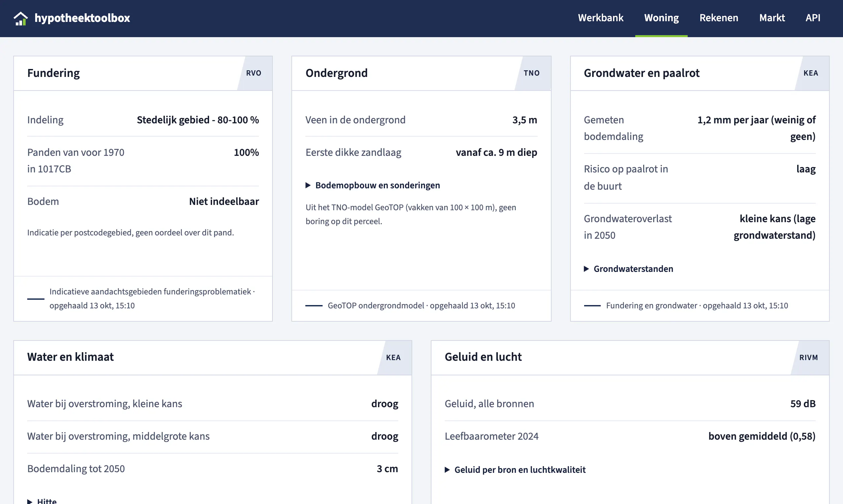Go to the Rekenen page
Screen dimensions: 843x504
point(719,18)
